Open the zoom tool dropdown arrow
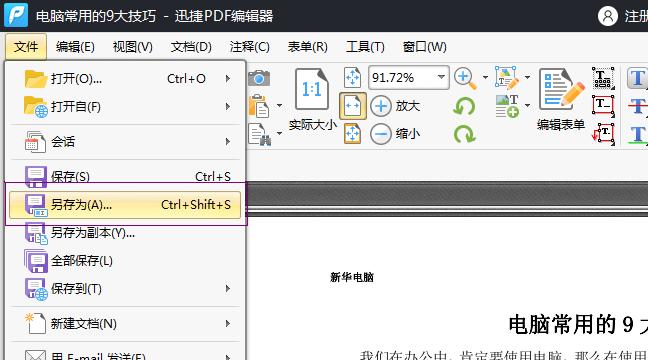 [486, 77]
